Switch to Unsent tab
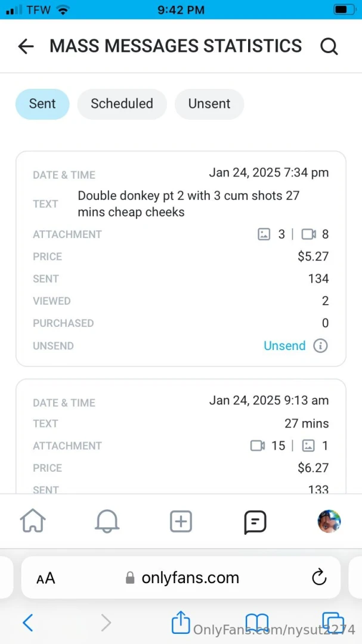This screenshot has width=362, height=644. pos(209,104)
